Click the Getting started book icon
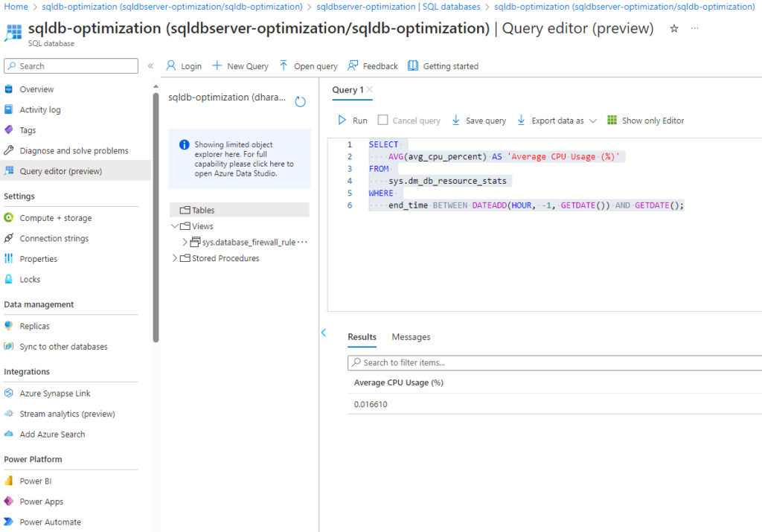The image size is (762, 532). click(x=413, y=66)
